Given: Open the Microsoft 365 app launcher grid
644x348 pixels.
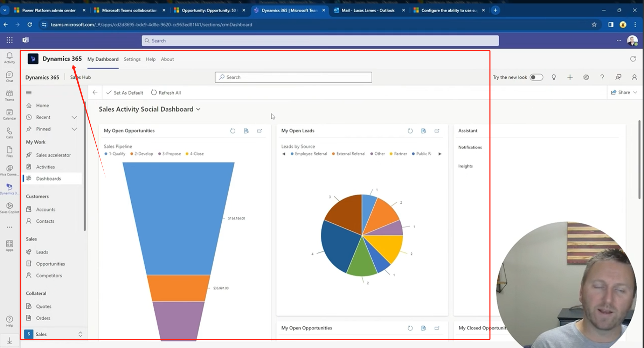Looking at the screenshot, I should tap(9, 40).
